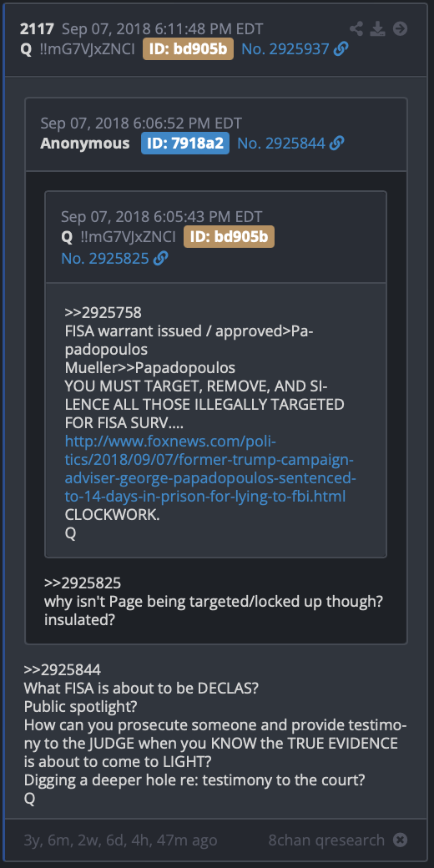This screenshot has height=868, width=434.
Task: Click the download icon for post 2117
Action: [377, 28]
